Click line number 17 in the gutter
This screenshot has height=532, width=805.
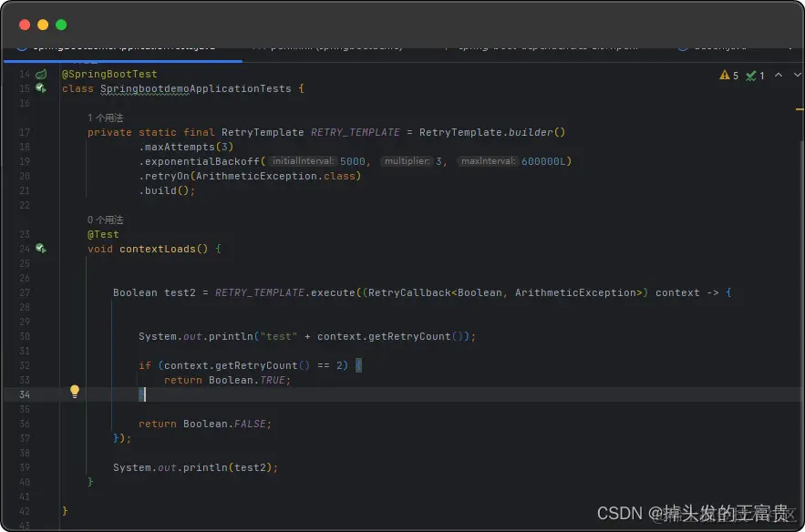pyautogui.click(x=25, y=132)
